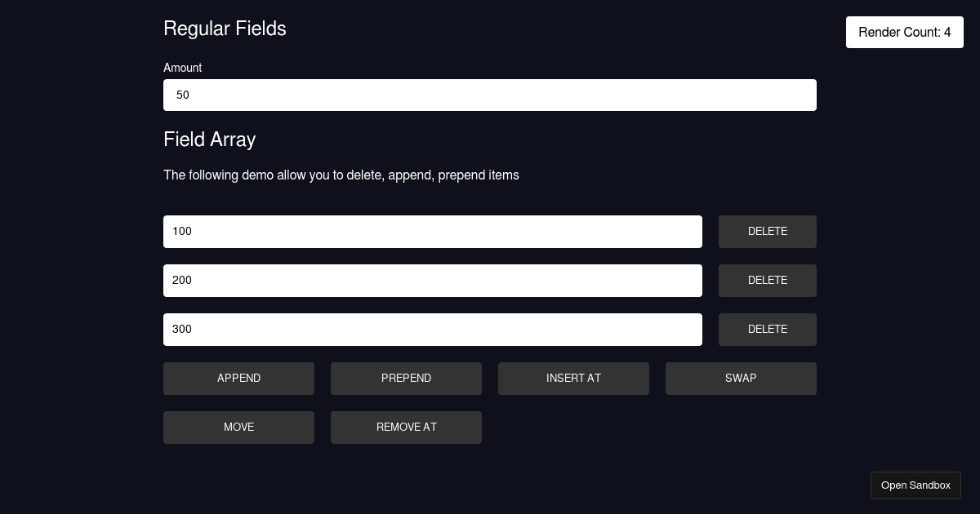The height and width of the screenshot is (514, 980).
Task: Click the PREPEND button
Action: tap(406, 378)
